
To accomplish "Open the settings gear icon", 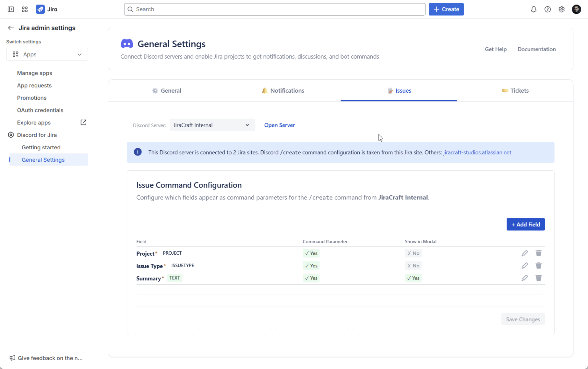I will click(561, 9).
